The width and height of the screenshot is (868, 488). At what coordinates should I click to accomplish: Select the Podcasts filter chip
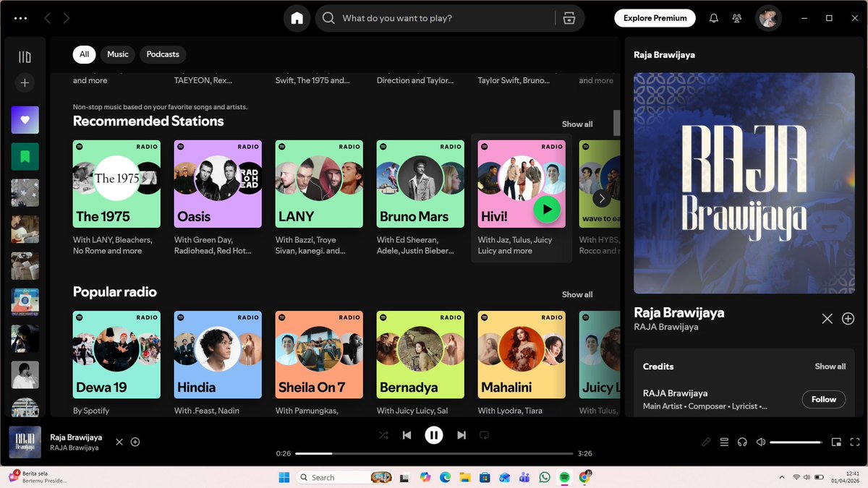[163, 54]
